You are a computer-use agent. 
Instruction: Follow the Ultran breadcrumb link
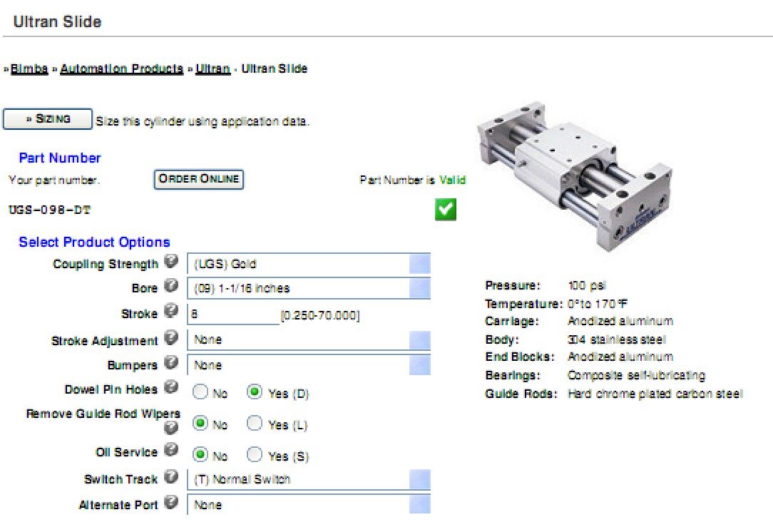point(213,68)
